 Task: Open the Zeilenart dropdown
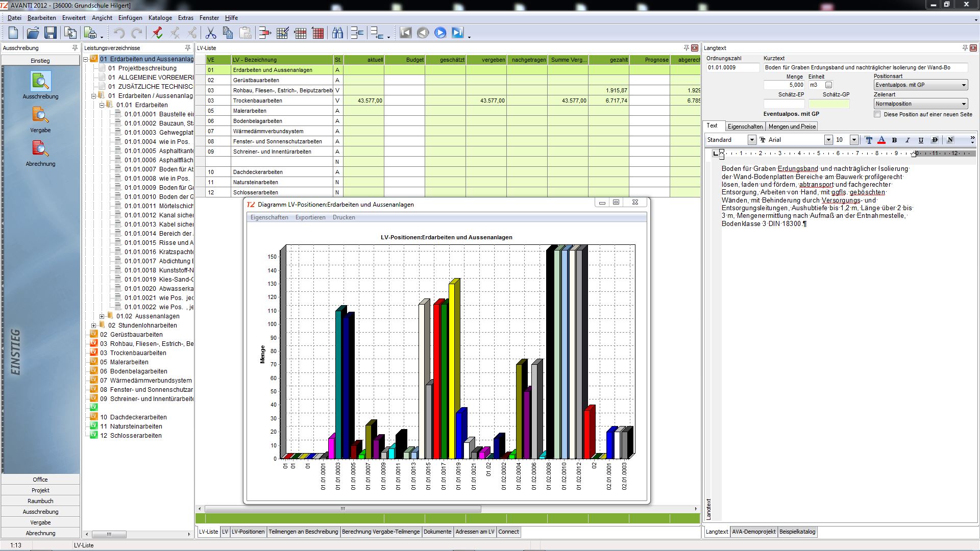pos(963,104)
